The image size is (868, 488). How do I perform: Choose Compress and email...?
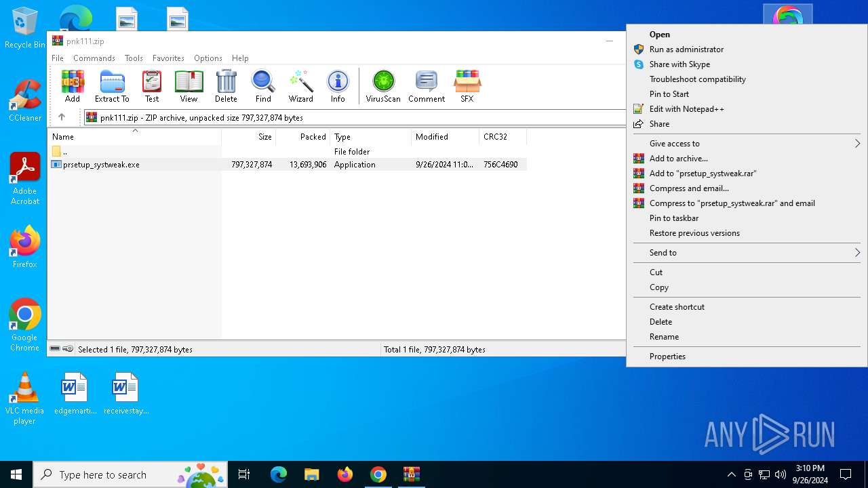tap(747, 188)
